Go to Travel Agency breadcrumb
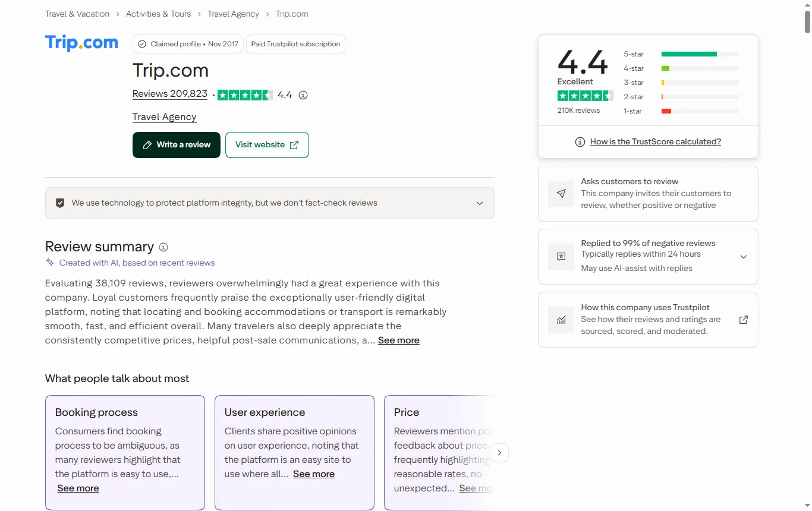812x511 pixels. pos(233,14)
